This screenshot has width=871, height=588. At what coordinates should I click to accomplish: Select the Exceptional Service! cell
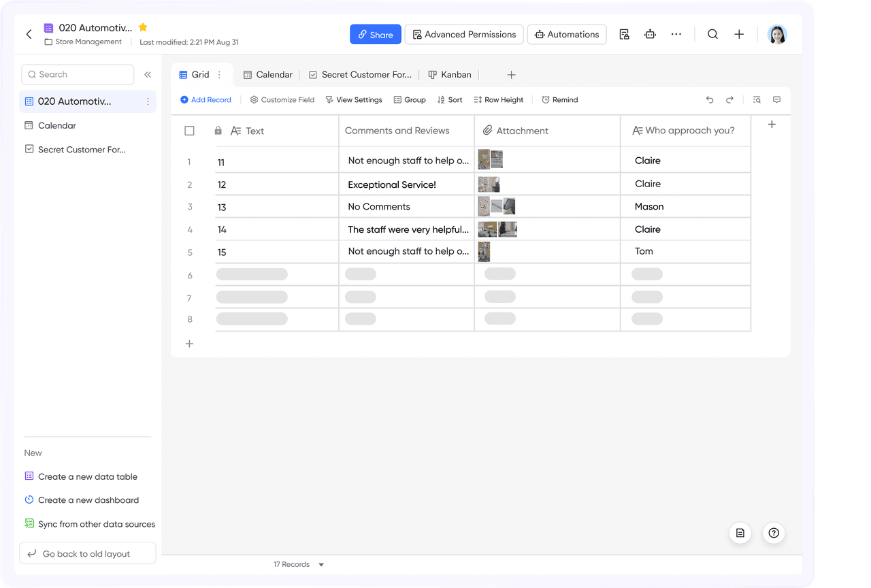406,184
